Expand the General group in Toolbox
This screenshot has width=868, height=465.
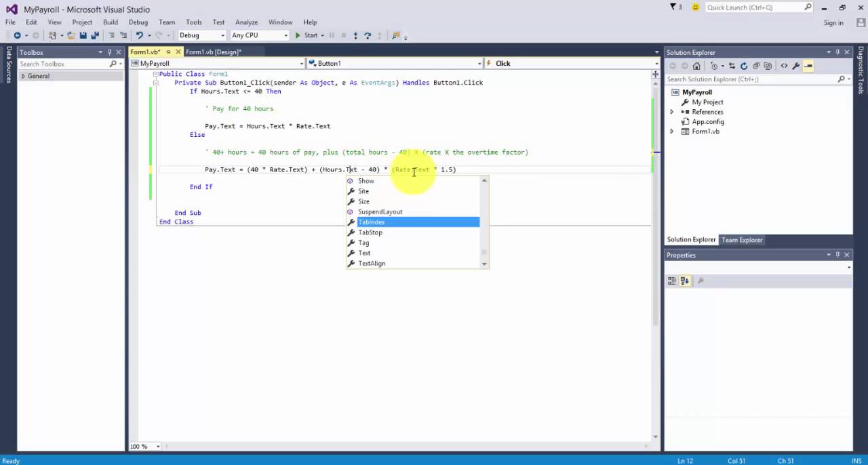tap(23, 76)
